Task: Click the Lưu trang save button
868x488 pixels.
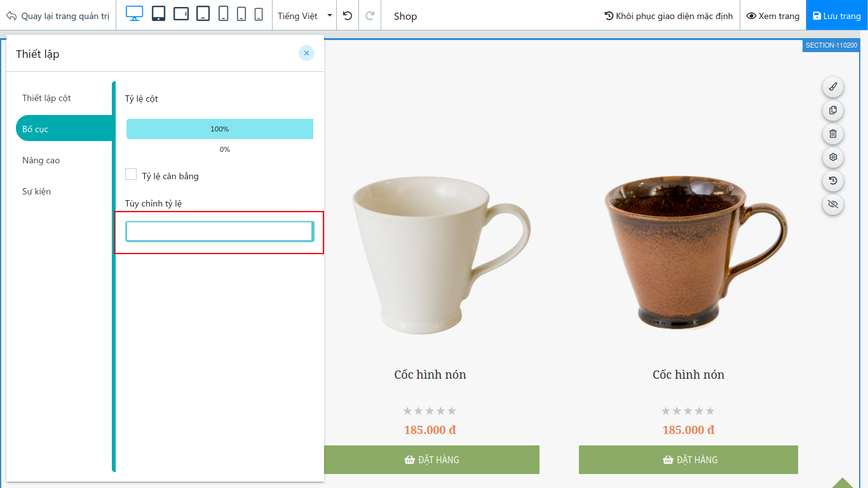Action: pyautogui.click(x=836, y=16)
